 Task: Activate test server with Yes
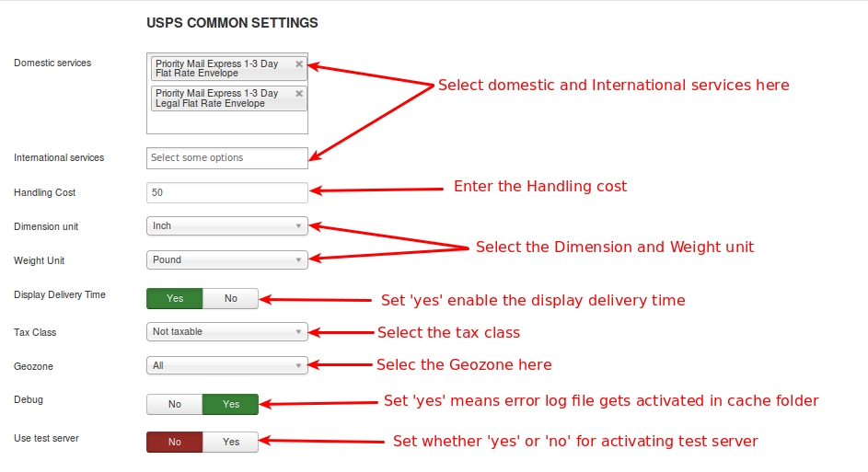click(x=230, y=442)
